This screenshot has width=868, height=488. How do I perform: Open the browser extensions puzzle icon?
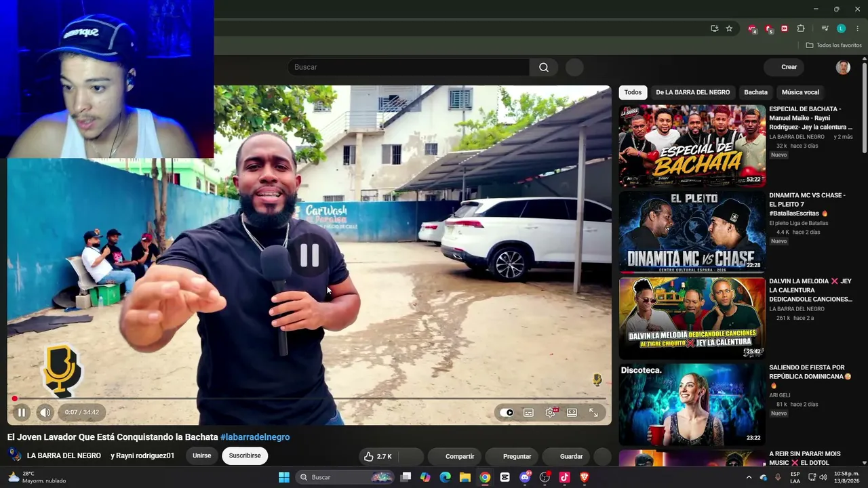pos(801,28)
